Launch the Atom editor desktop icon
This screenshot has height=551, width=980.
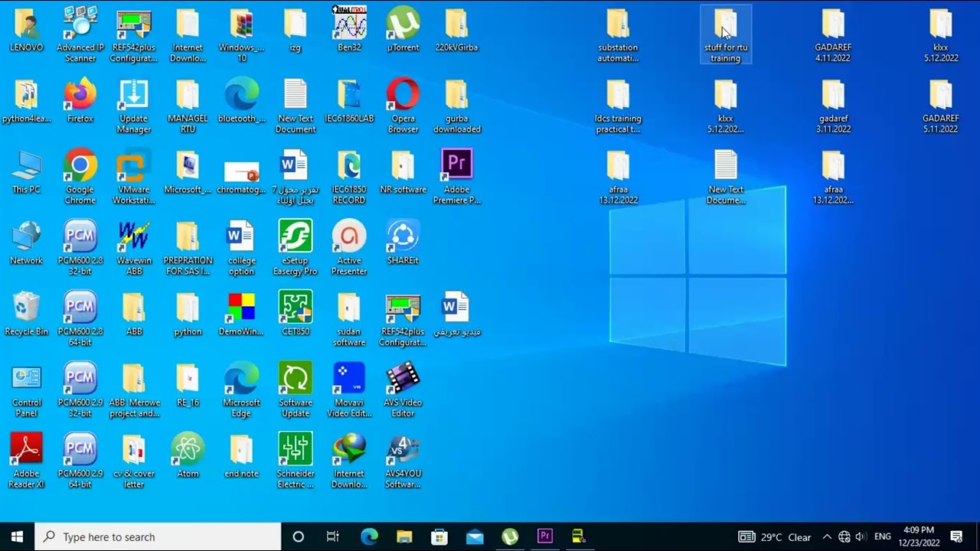[188, 456]
